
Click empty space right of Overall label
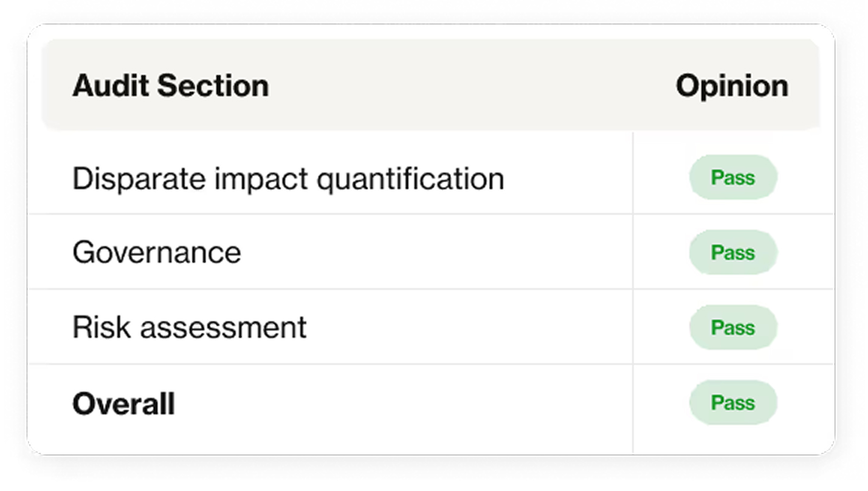coord(404,403)
